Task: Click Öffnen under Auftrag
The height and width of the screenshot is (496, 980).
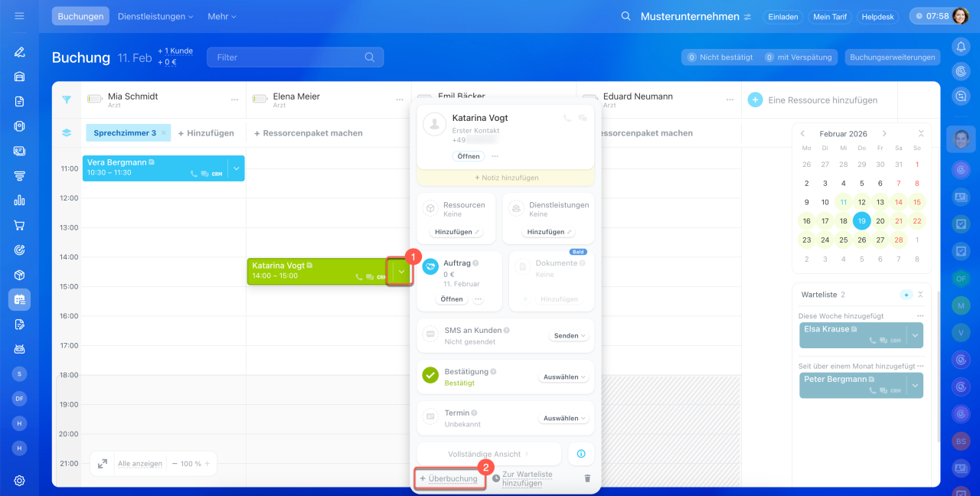Action: point(452,299)
